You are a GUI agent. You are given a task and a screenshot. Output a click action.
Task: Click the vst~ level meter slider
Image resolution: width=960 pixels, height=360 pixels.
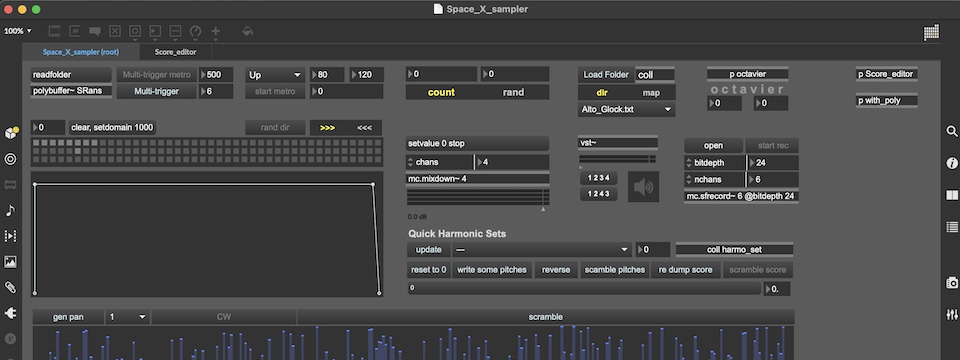pyautogui.click(x=618, y=159)
